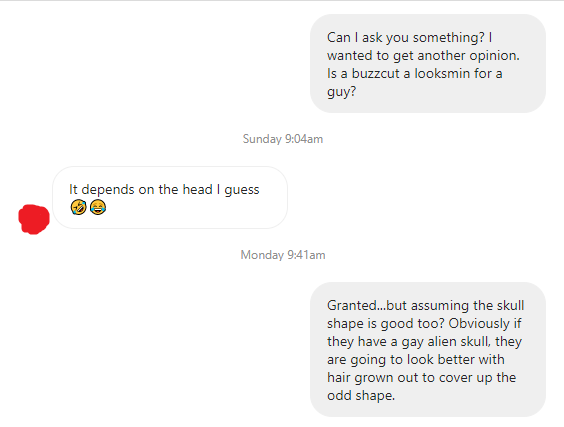Click the text "odd shape." at the end
564x427 pixels.
361,396
